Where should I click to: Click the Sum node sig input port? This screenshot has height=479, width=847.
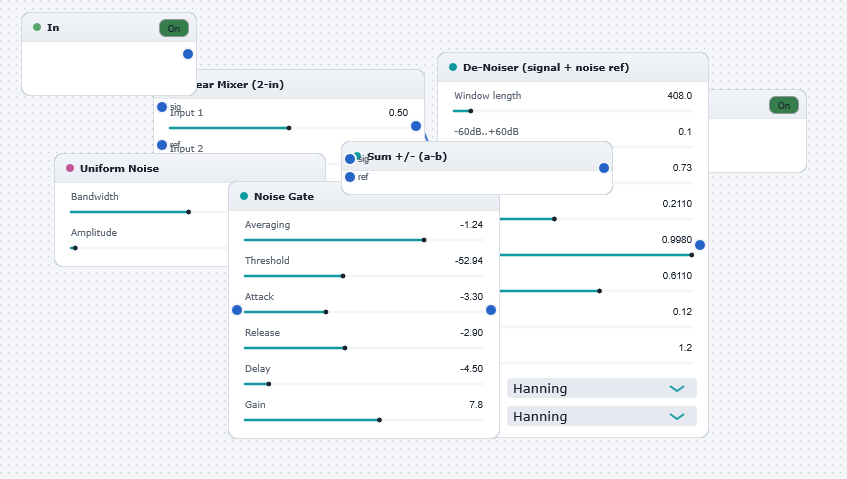[350, 159]
